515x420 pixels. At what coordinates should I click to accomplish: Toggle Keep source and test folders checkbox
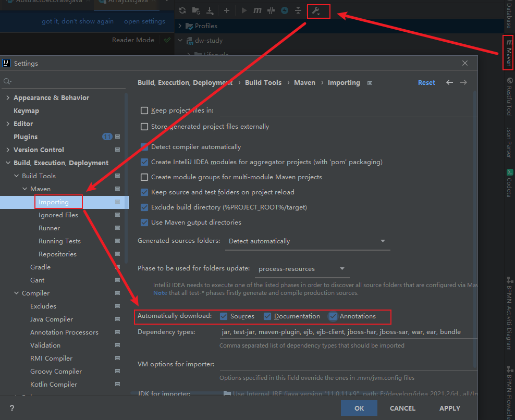[144, 192]
